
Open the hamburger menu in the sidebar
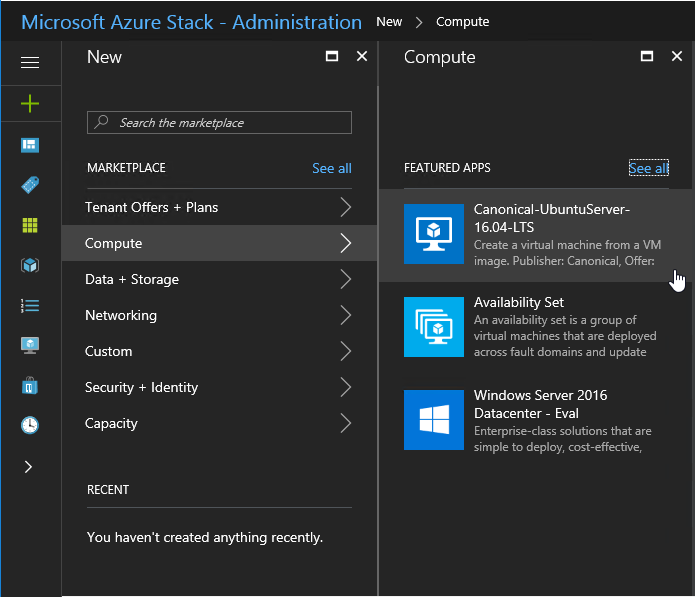[x=30, y=62]
